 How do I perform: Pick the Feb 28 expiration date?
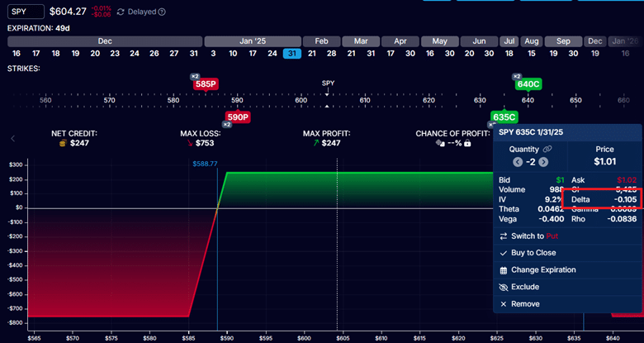click(331, 54)
